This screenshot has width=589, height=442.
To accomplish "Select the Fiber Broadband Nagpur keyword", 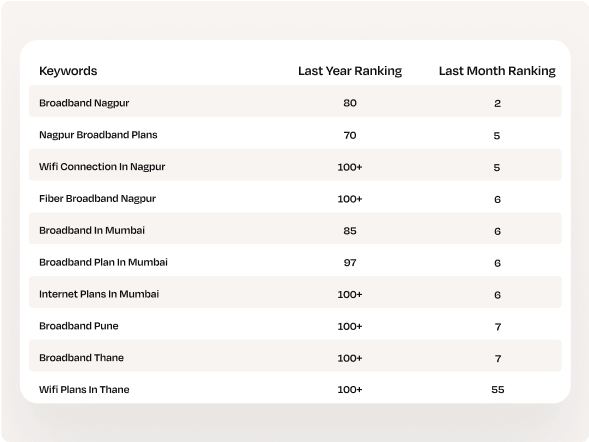I will coord(97,199).
